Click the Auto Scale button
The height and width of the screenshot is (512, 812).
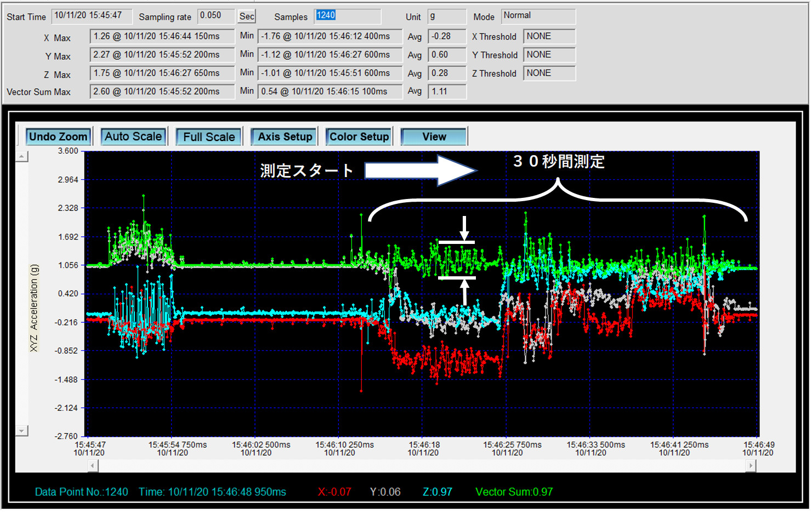coord(133,136)
